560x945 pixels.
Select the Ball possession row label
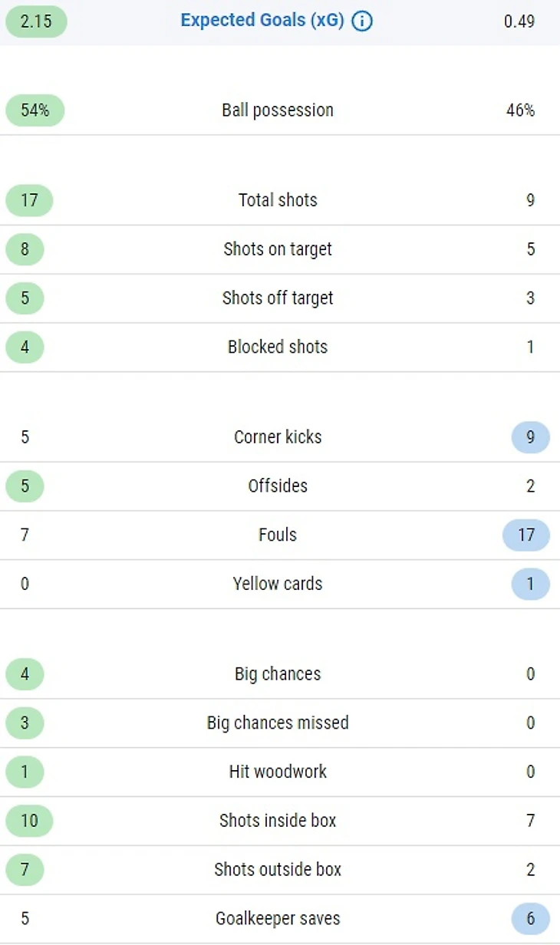[278, 110]
